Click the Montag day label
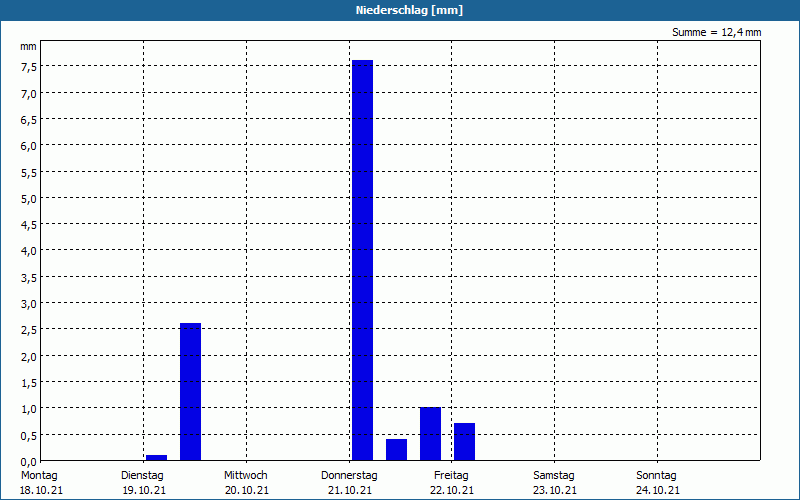The height and width of the screenshot is (500, 800). (39, 476)
